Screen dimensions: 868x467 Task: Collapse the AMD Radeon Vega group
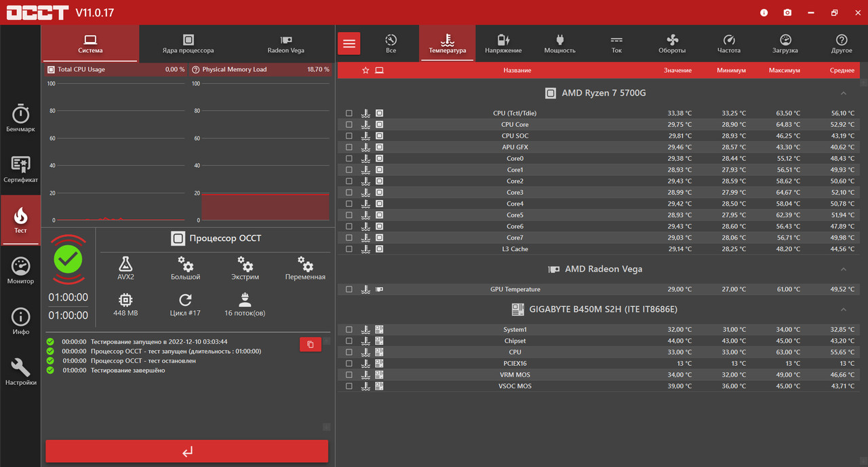coord(844,269)
